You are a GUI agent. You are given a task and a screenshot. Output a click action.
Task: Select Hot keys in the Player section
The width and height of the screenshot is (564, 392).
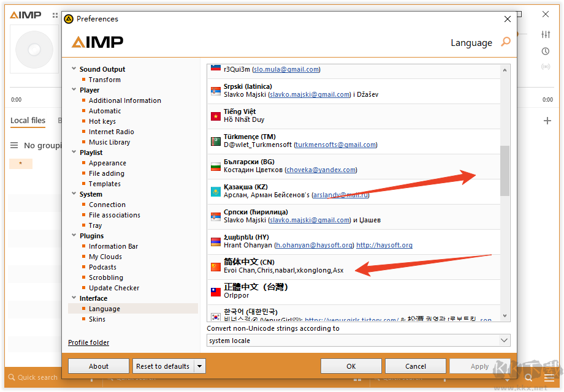102,121
